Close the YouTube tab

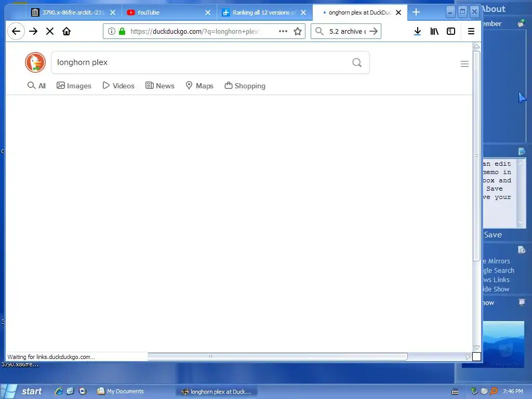[x=208, y=12]
